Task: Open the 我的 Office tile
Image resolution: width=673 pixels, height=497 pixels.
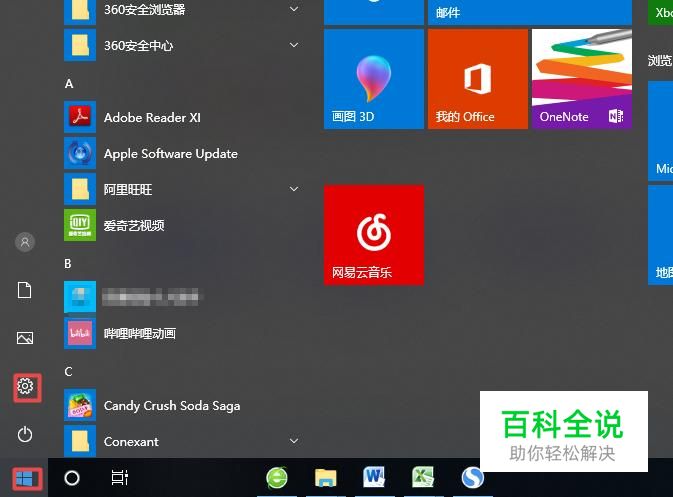Action: point(478,79)
